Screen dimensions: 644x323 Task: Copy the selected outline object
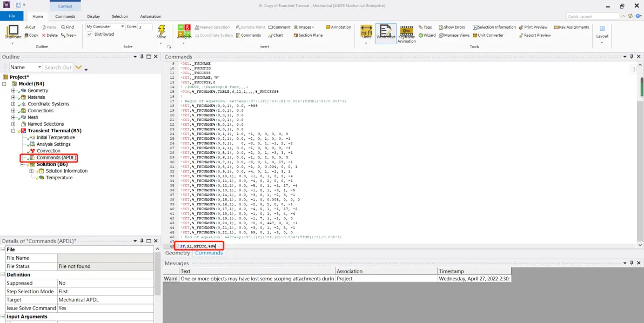[31, 35]
